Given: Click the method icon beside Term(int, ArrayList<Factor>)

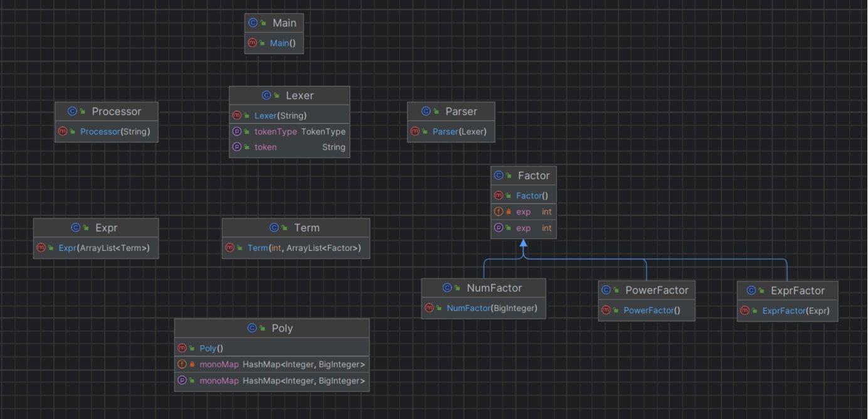Looking at the screenshot, I should click(230, 248).
